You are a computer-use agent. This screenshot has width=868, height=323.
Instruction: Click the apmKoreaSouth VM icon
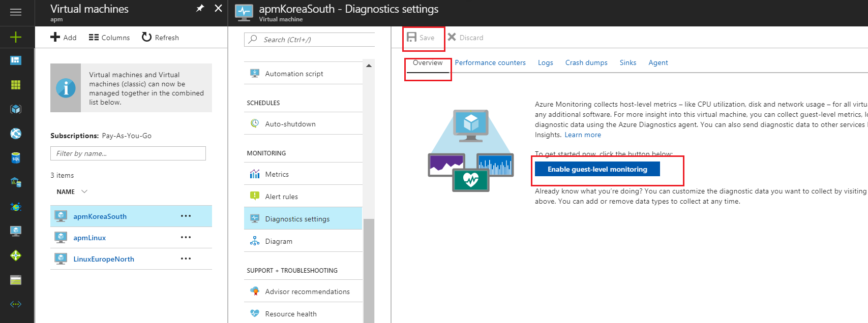coord(61,216)
